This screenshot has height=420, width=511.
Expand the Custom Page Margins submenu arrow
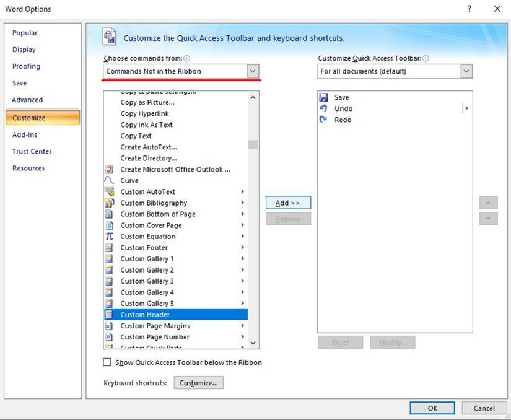click(x=242, y=325)
